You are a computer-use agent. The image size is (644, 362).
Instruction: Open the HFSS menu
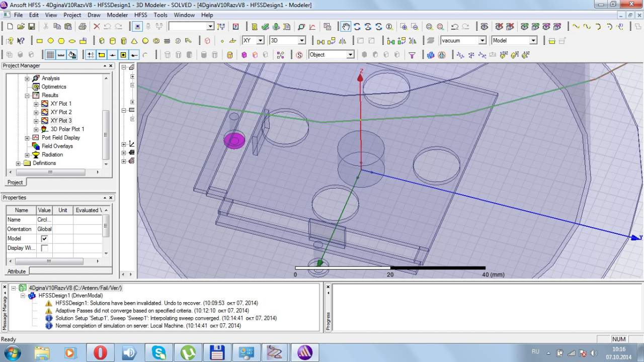(x=140, y=15)
